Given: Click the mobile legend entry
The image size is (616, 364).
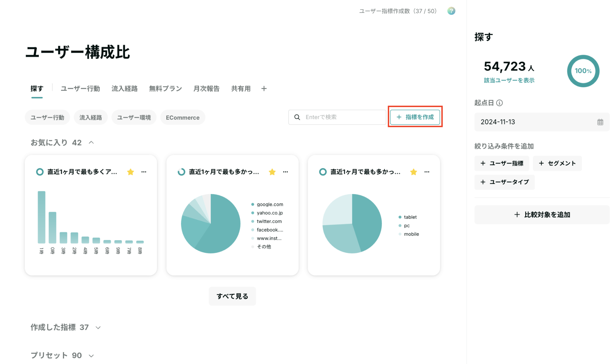Looking at the screenshot, I should (x=409, y=234).
